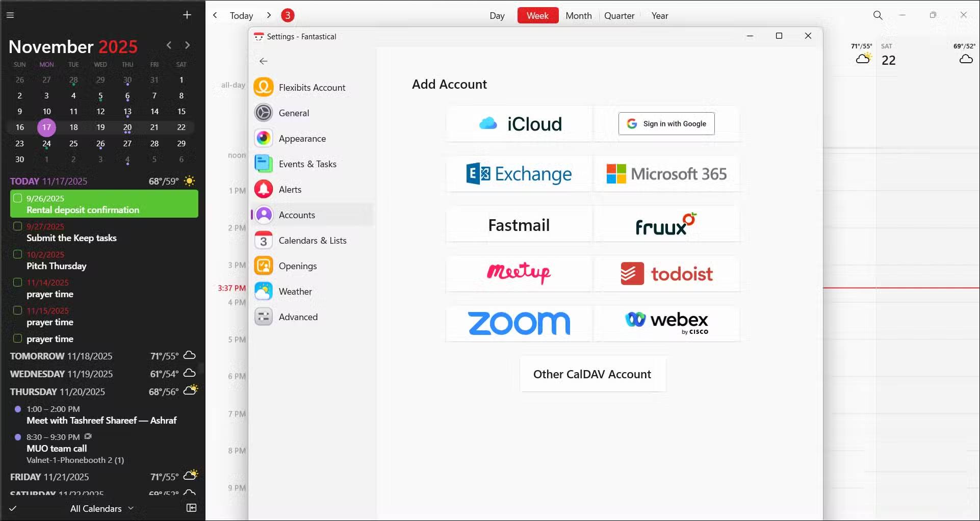
Task: Open Meet with Tashreef Shareef event
Action: [x=102, y=415]
